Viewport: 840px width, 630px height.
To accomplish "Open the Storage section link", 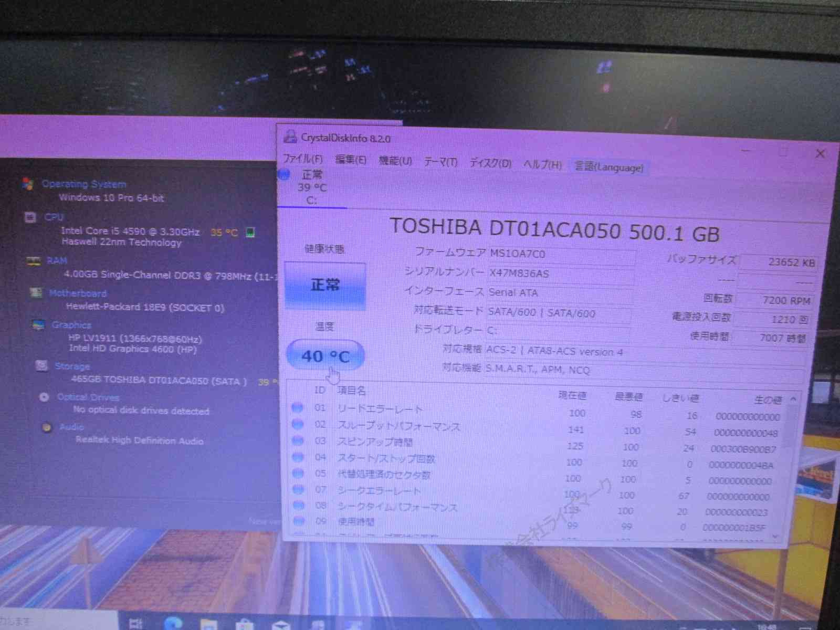I will pyautogui.click(x=72, y=366).
